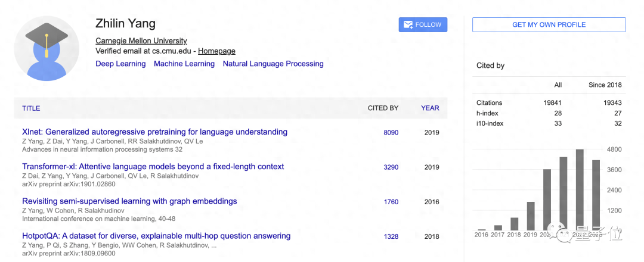This screenshot has width=644, height=262.
Task: Click the CITED BY column header
Action: pos(383,108)
